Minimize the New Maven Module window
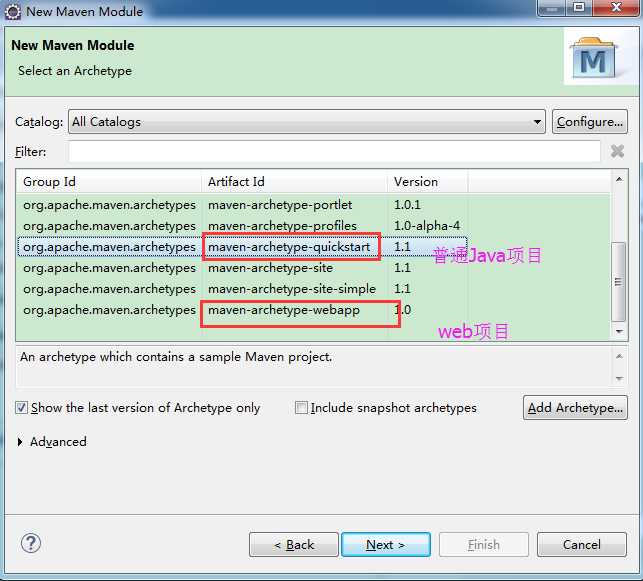The height and width of the screenshot is (581, 643). click(552, 7)
